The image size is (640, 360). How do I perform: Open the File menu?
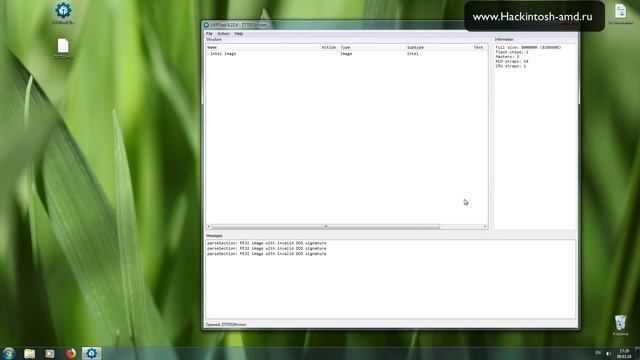(209, 34)
